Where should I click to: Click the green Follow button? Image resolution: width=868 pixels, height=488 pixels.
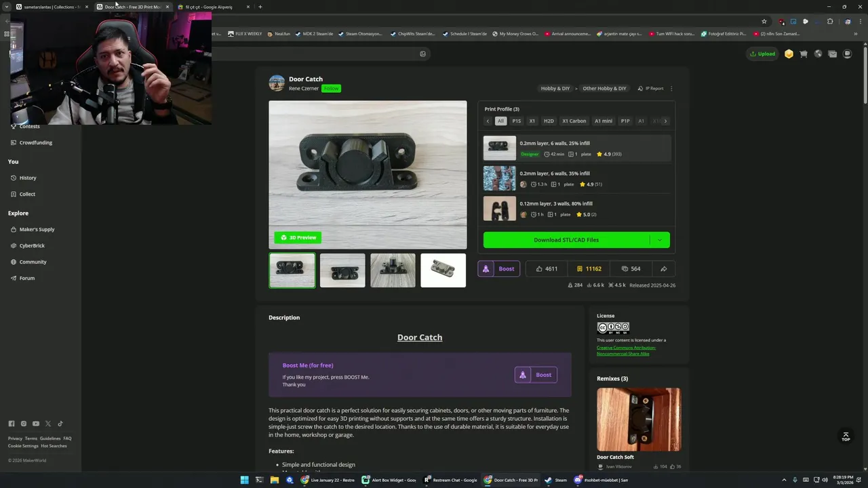pyautogui.click(x=331, y=88)
